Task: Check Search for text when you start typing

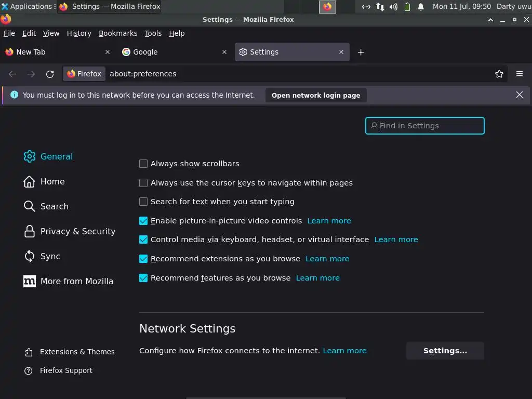Action: (143, 202)
